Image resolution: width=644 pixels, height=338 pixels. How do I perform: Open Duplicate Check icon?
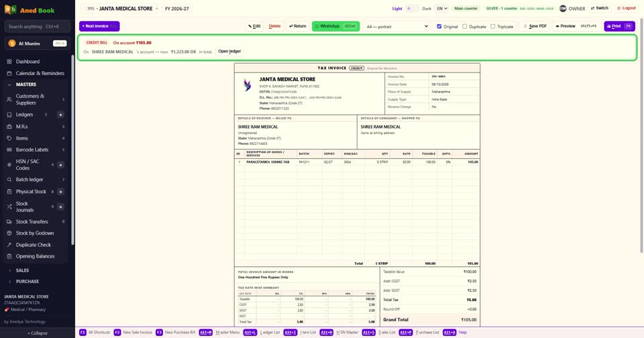click(9, 245)
